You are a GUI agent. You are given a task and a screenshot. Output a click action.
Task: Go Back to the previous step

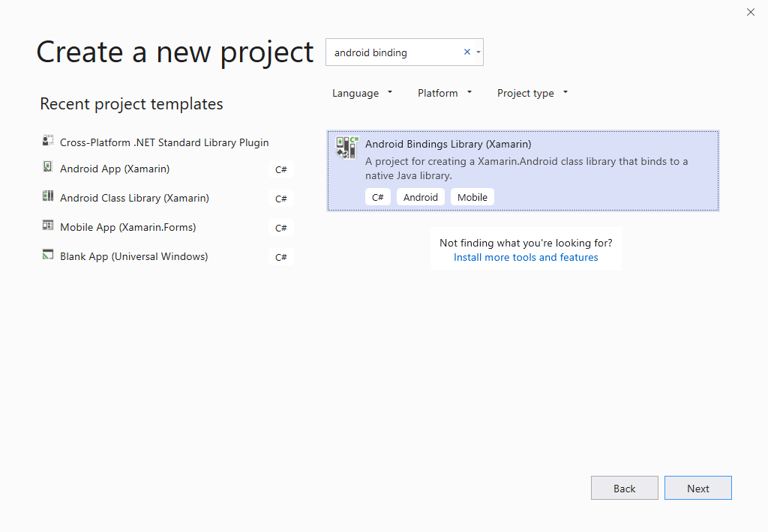624,488
